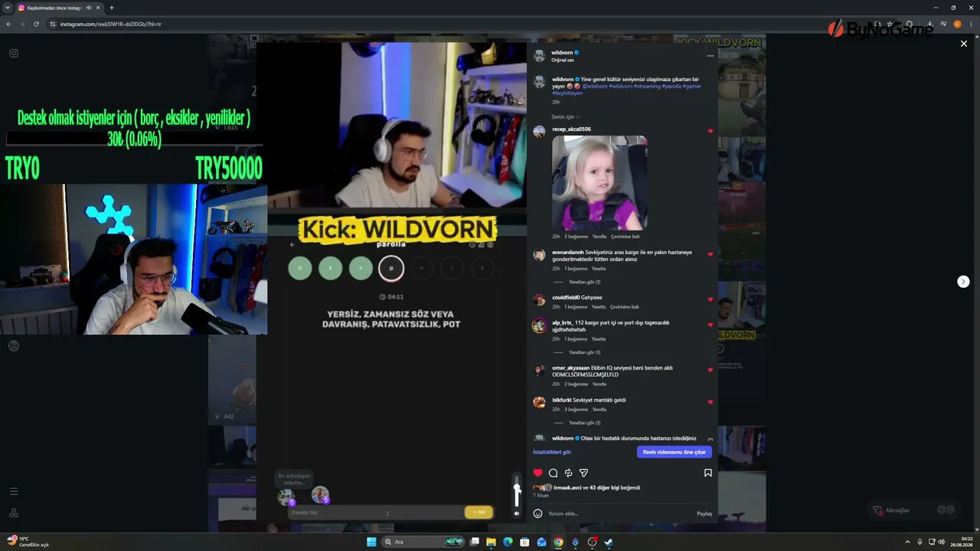Open omer_akyasaan's profile from the comment

pyautogui.click(x=571, y=368)
